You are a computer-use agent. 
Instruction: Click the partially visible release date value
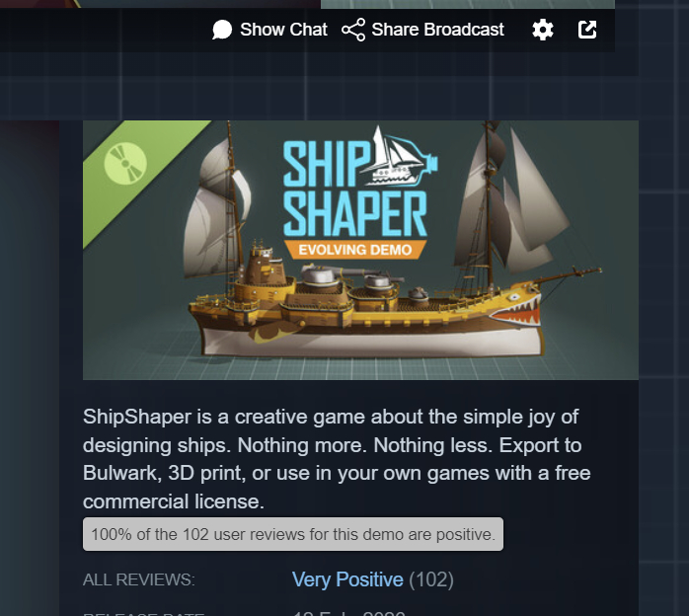[349, 612]
